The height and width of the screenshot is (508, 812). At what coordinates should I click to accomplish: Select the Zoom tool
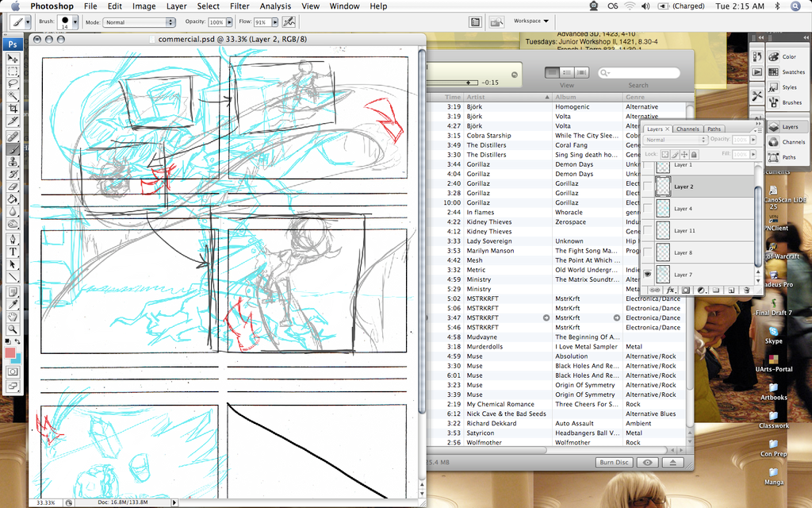click(13, 329)
